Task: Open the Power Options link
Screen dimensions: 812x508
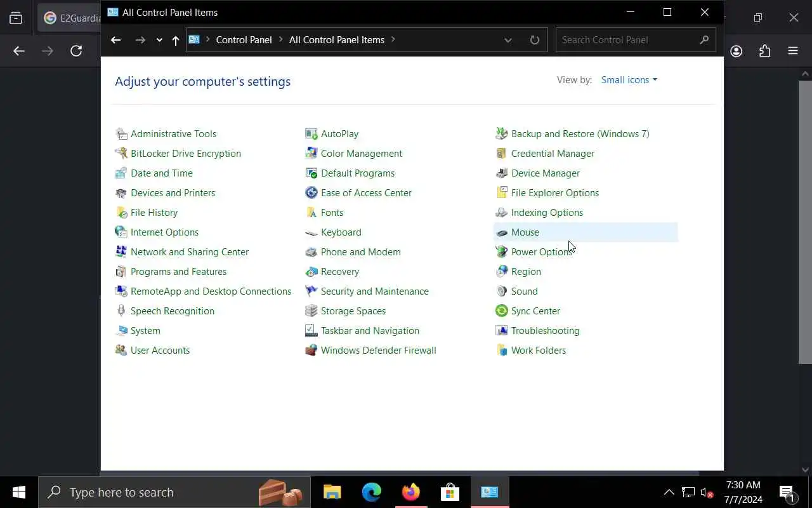Action: coord(542,252)
